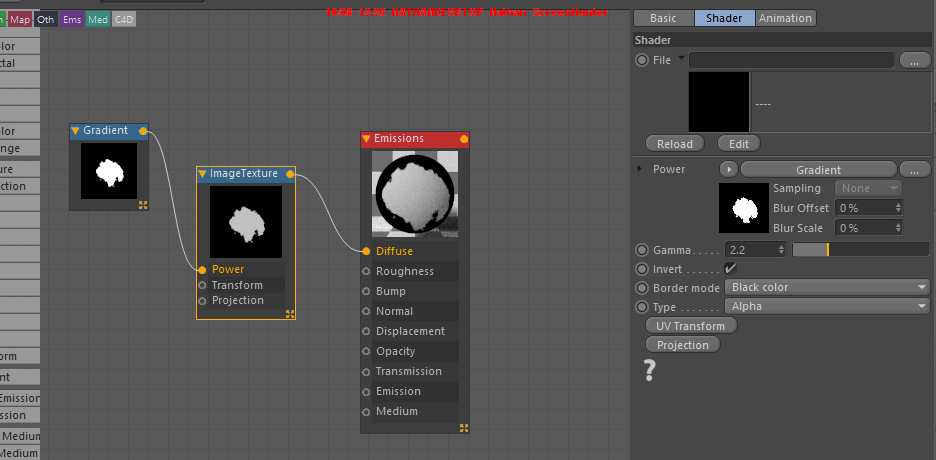Click the Emission input port on Emissions node
This screenshot has width=936, height=460.
click(366, 391)
